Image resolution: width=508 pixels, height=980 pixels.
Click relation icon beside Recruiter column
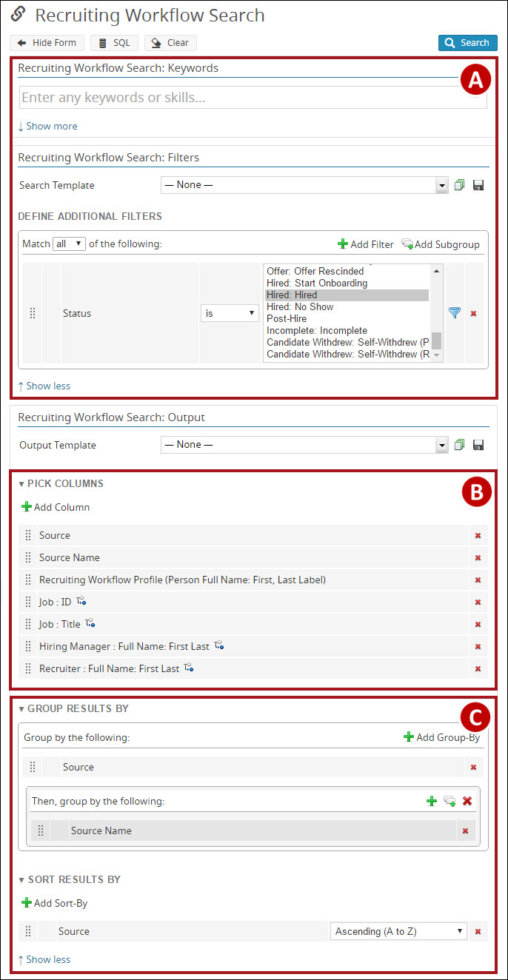pyautogui.click(x=189, y=668)
